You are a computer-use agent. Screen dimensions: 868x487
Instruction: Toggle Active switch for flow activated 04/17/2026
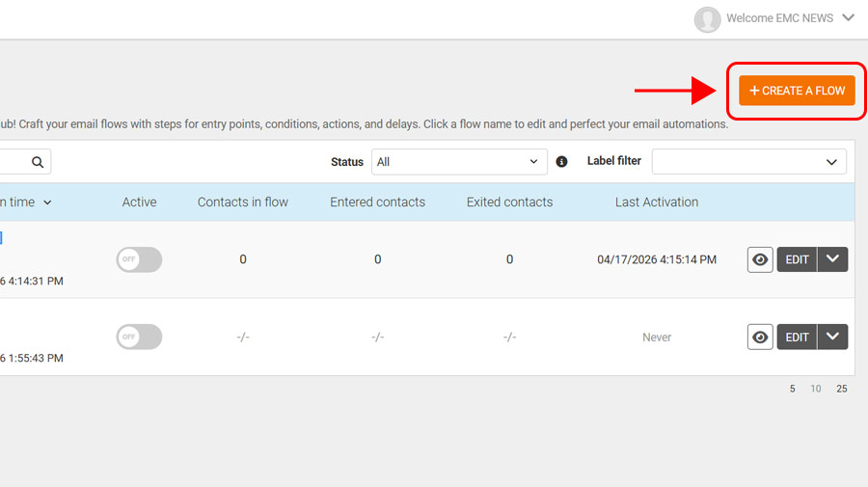coord(139,259)
